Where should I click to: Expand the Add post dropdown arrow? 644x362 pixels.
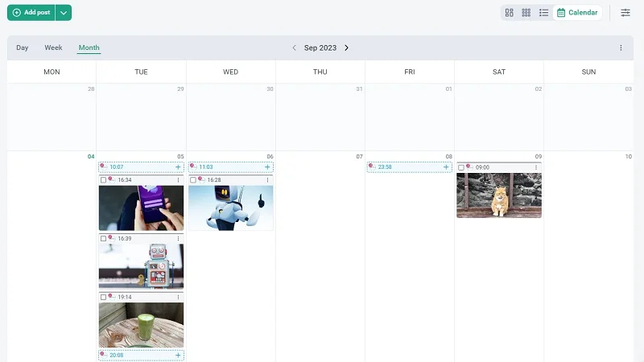[x=64, y=13]
